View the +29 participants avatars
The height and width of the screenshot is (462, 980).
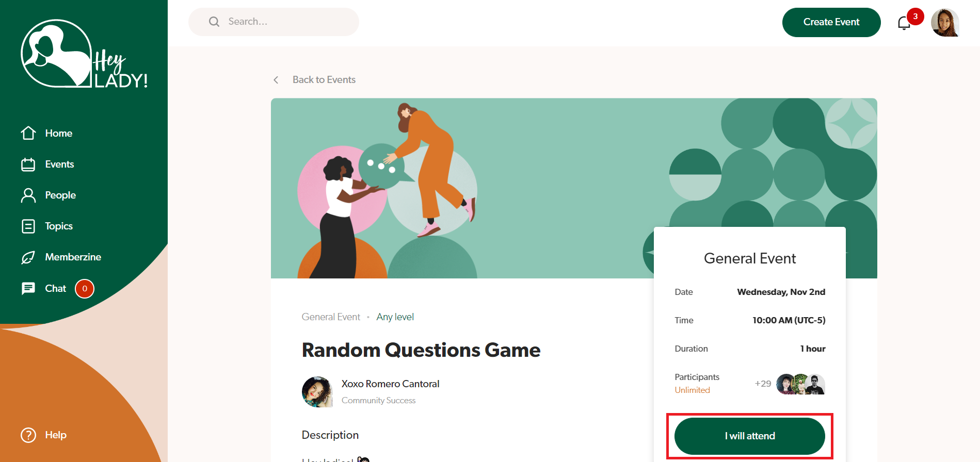coord(790,384)
